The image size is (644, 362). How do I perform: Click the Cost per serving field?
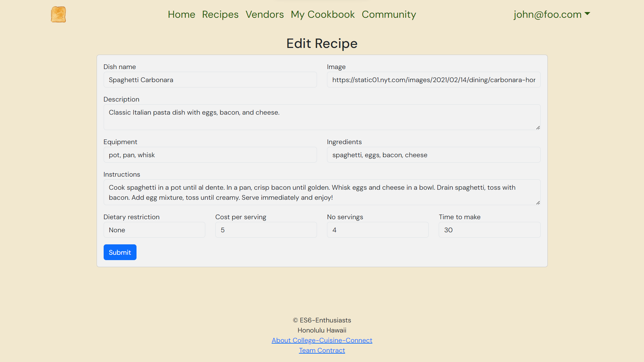tap(266, 230)
